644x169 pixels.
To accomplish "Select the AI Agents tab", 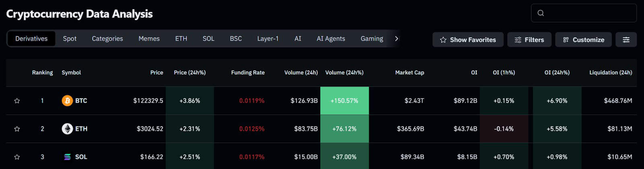I will click(331, 39).
